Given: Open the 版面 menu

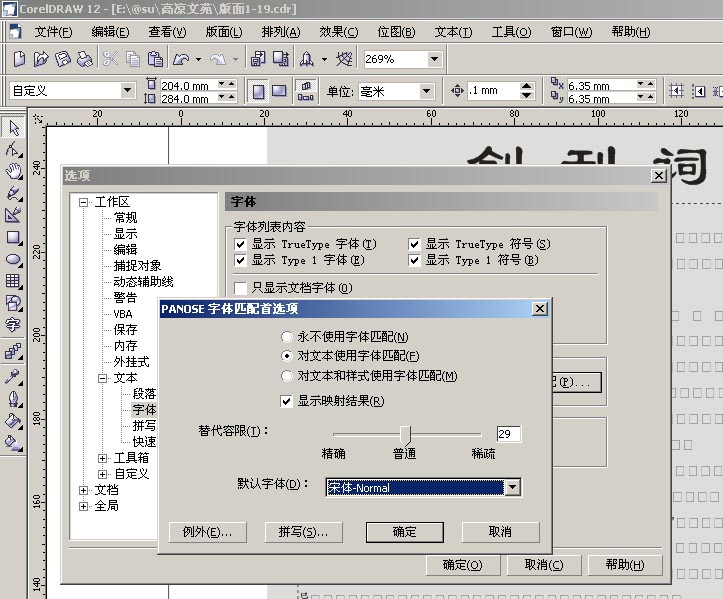Looking at the screenshot, I should 224,32.
